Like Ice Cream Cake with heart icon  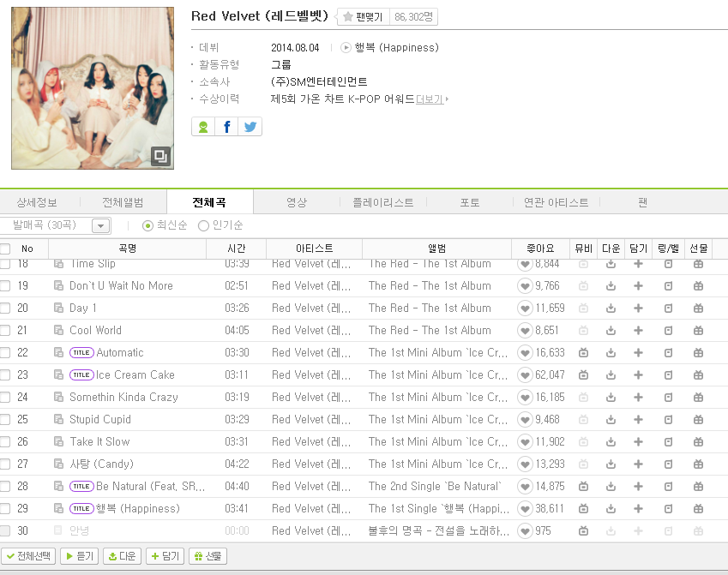[525, 375]
